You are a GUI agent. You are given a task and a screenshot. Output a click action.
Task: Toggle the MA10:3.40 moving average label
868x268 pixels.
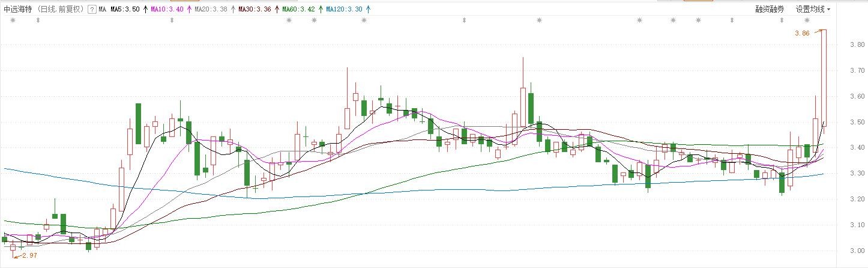pos(167,10)
